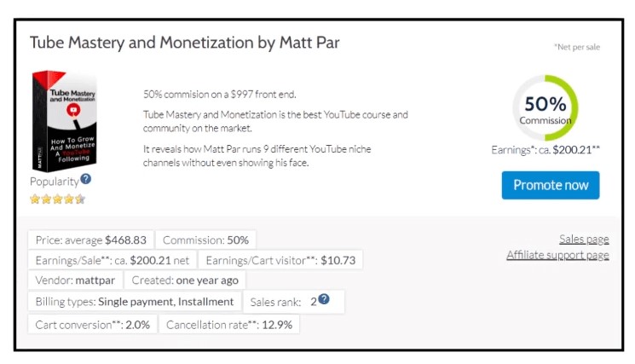The image size is (635, 364).
Task: Click the Tube Mastery and Monetization title
Action: pyautogui.click(x=184, y=43)
